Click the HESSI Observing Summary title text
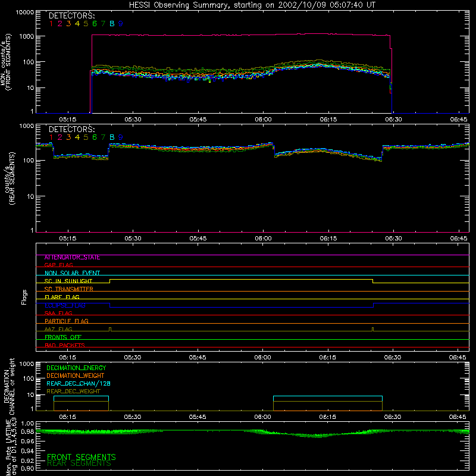The image size is (476, 476). [x=252, y=5]
